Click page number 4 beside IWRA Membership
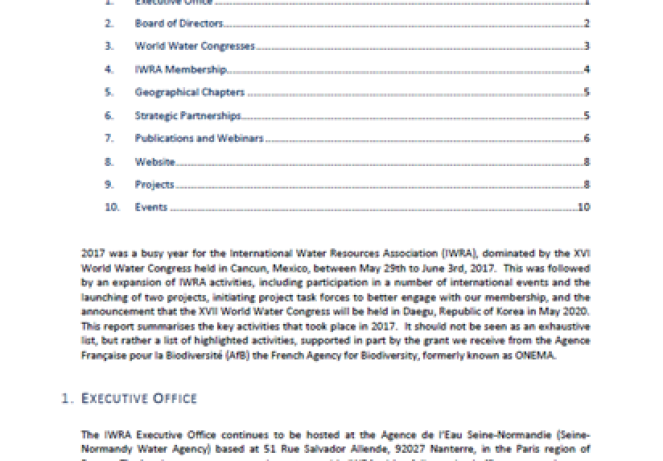 [x=586, y=69]
